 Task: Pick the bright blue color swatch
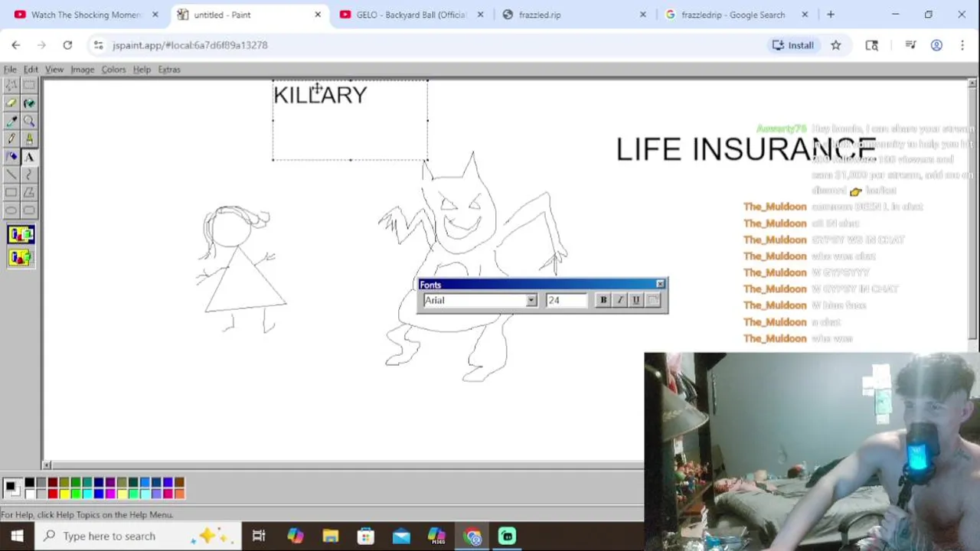[99, 494]
